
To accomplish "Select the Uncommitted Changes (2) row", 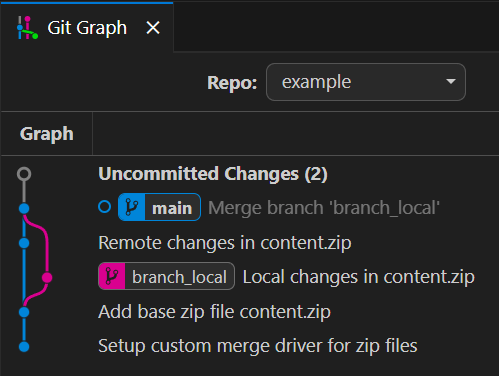I will click(x=249, y=174).
